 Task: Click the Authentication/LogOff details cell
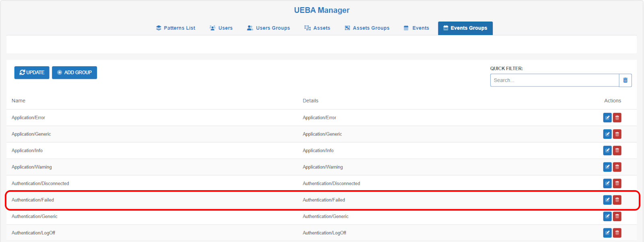click(x=324, y=233)
